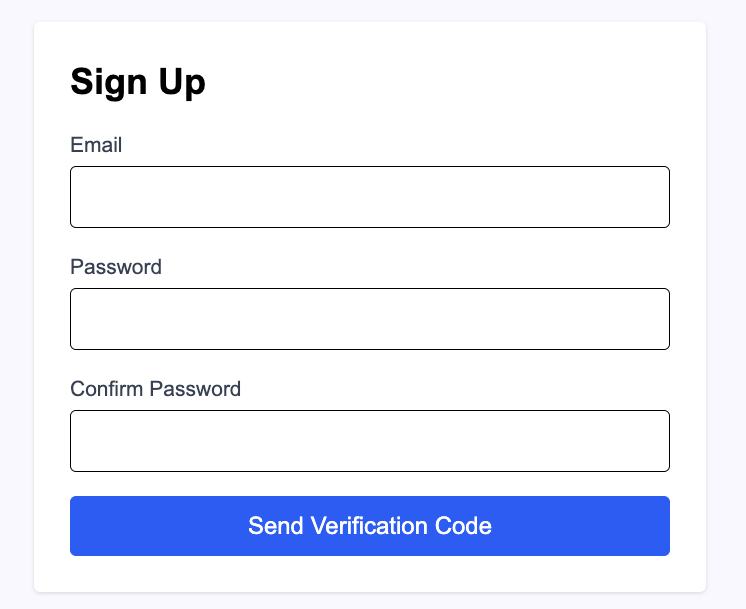The height and width of the screenshot is (609, 746).
Task: Click the text box under the Password label
Action: pos(369,319)
